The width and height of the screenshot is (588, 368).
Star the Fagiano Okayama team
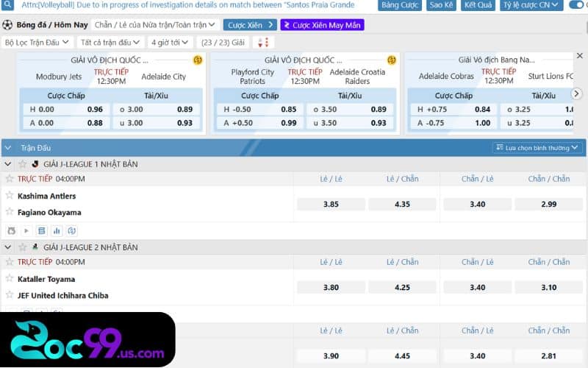click(x=10, y=212)
